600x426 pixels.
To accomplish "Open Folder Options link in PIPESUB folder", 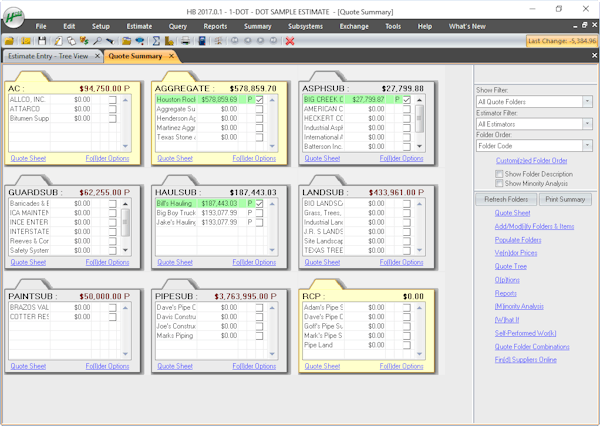I will [x=254, y=366].
